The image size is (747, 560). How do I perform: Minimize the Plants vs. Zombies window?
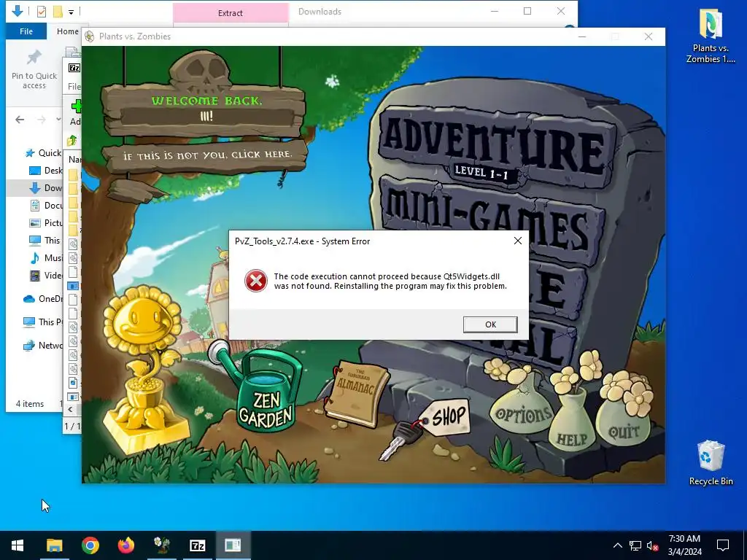click(x=581, y=36)
